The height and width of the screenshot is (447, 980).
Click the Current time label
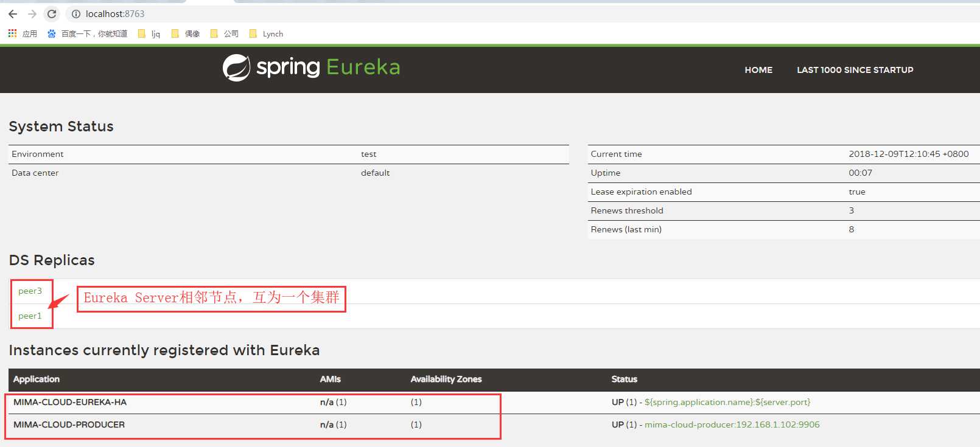click(x=616, y=154)
